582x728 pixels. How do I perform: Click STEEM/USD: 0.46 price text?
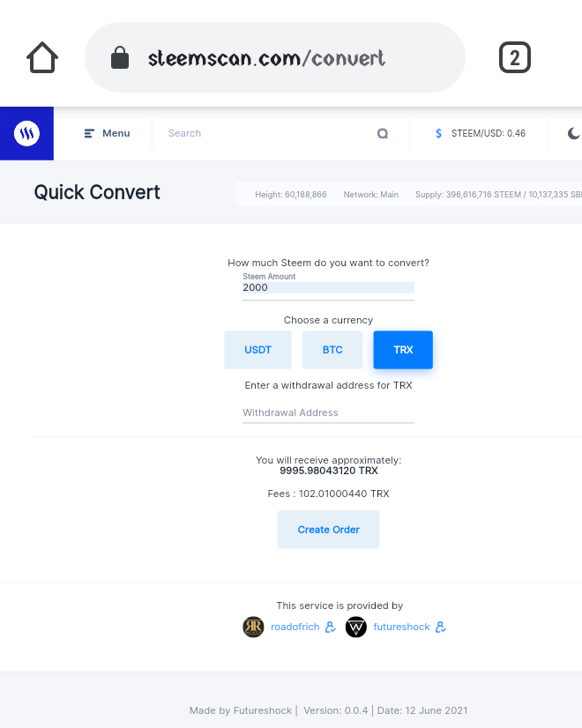[x=489, y=133]
